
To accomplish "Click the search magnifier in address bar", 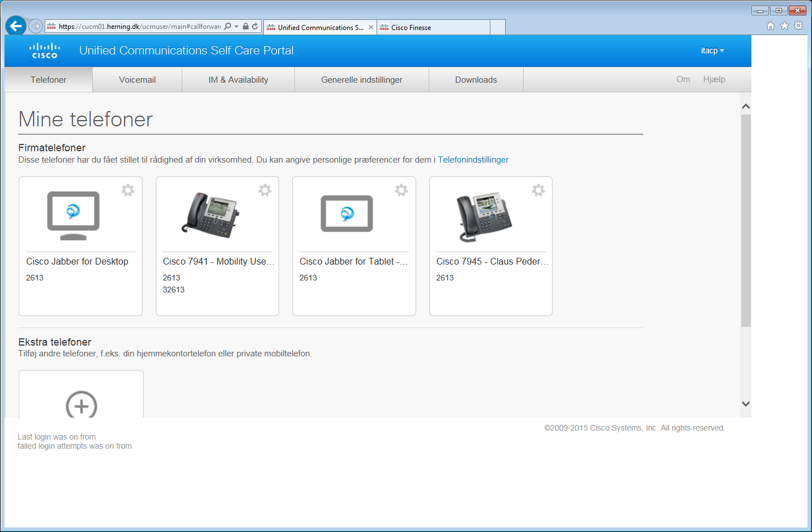I will coord(228,26).
